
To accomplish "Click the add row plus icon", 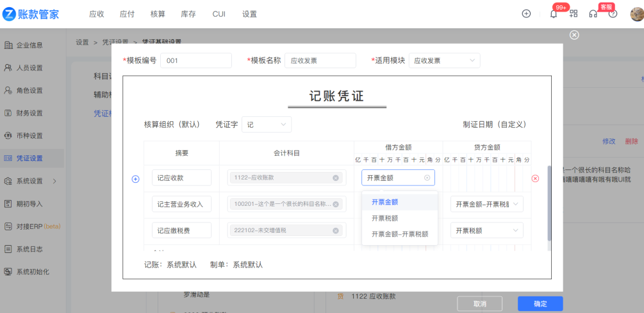I will [135, 179].
